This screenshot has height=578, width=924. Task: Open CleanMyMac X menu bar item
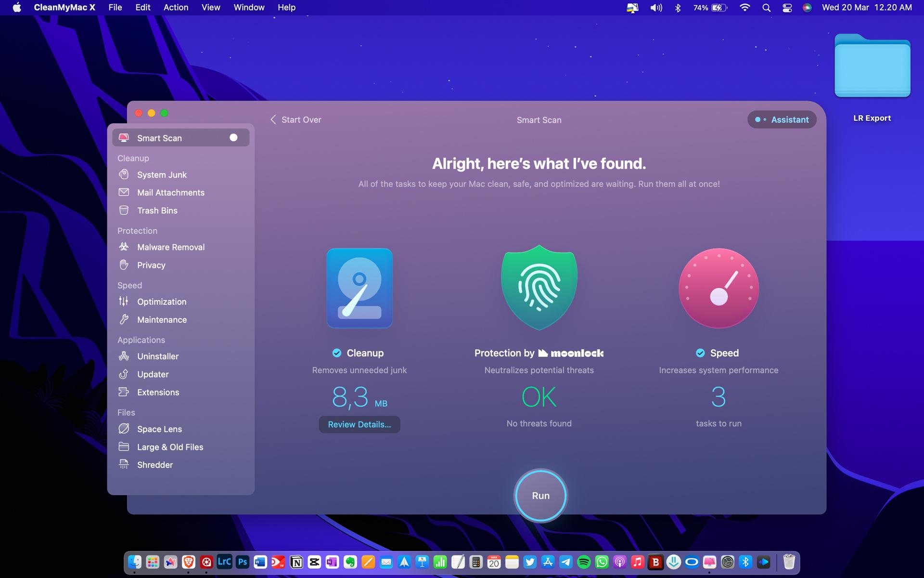(x=631, y=7)
